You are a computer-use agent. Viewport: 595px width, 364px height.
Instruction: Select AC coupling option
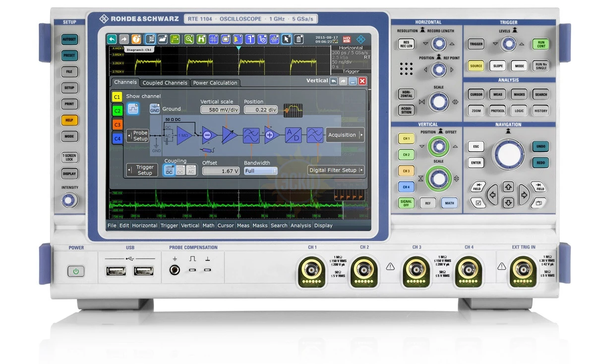pos(191,170)
